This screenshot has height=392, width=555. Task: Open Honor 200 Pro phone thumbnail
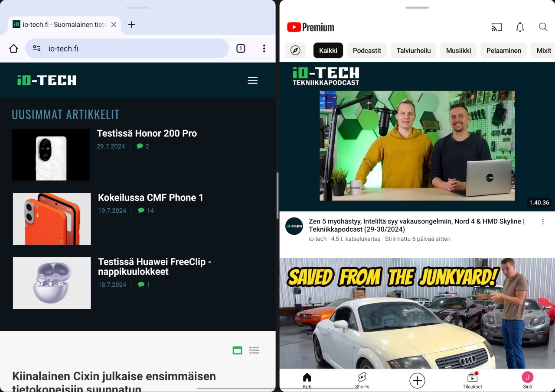tap(51, 154)
